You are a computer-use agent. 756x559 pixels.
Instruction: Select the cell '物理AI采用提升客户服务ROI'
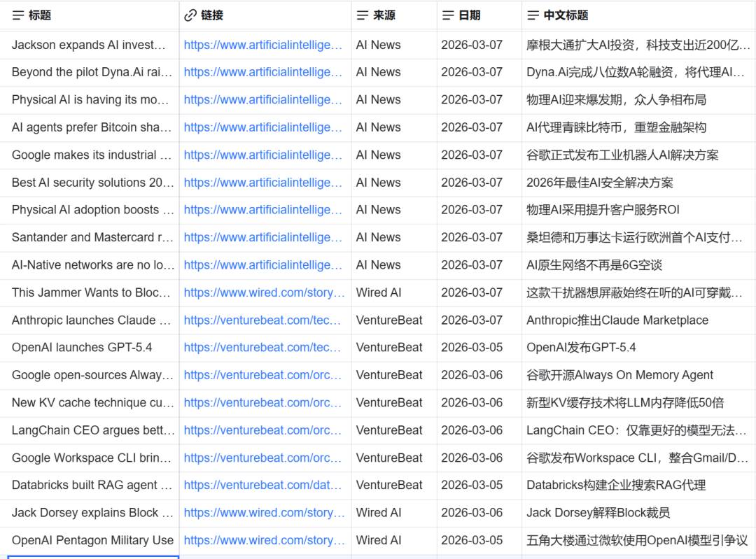(x=639, y=210)
